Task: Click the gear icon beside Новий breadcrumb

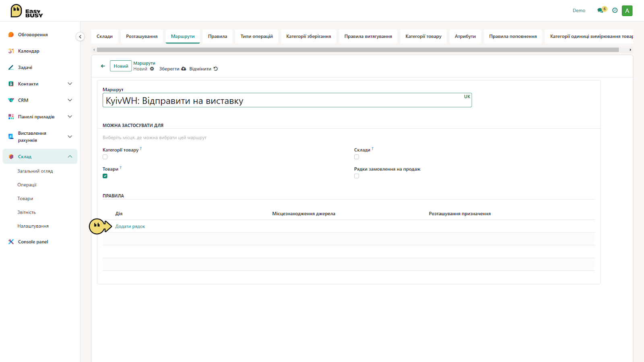Action: pyautogui.click(x=152, y=69)
